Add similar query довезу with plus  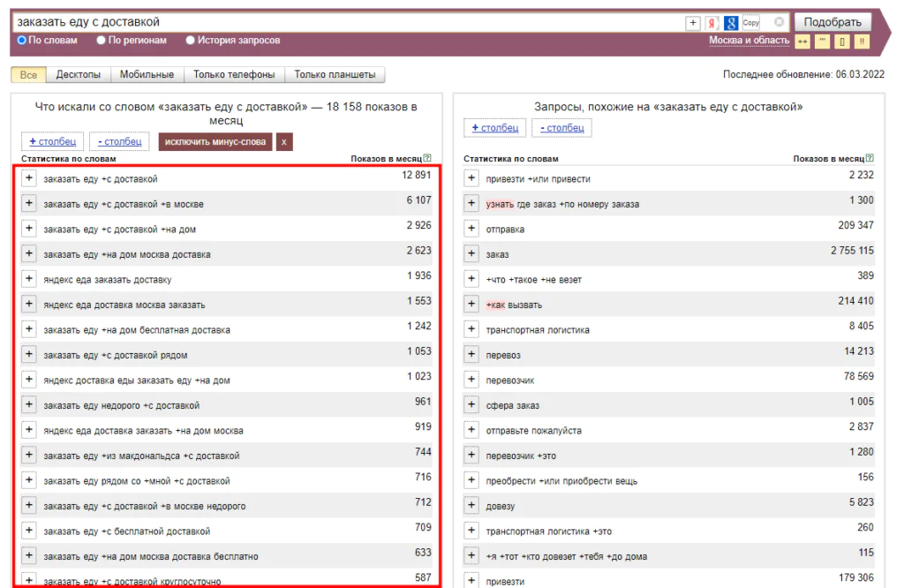(471, 506)
